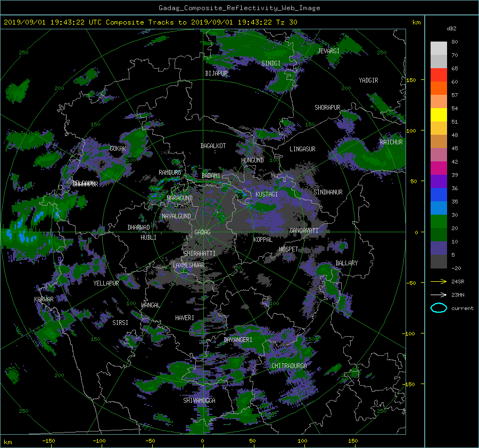Image resolution: width=479 pixels, height=448 pixels.
Task: Click the GOKAK city label
Action: point(118,149)
